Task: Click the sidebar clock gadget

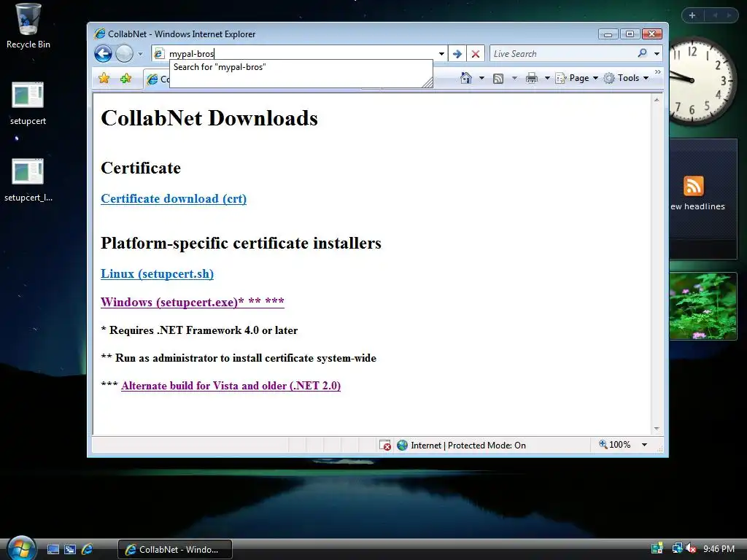Action: click(x=701, y=80)
